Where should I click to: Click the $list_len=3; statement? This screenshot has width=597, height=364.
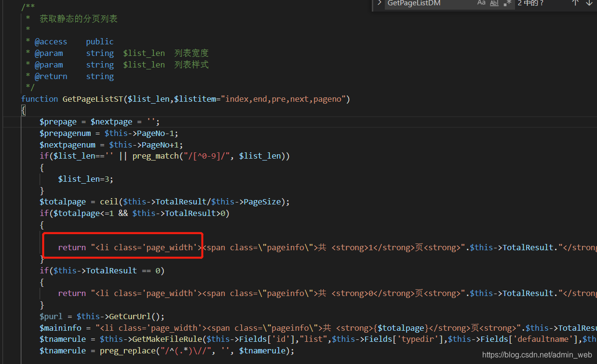click(86, 179)
